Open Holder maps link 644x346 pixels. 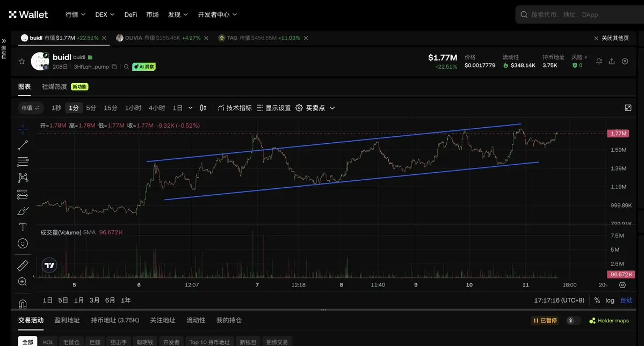(x=609, y=321)
